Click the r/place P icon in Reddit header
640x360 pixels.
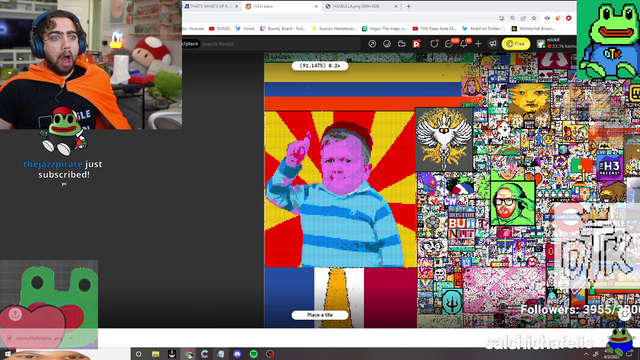(x=416, y=44)
